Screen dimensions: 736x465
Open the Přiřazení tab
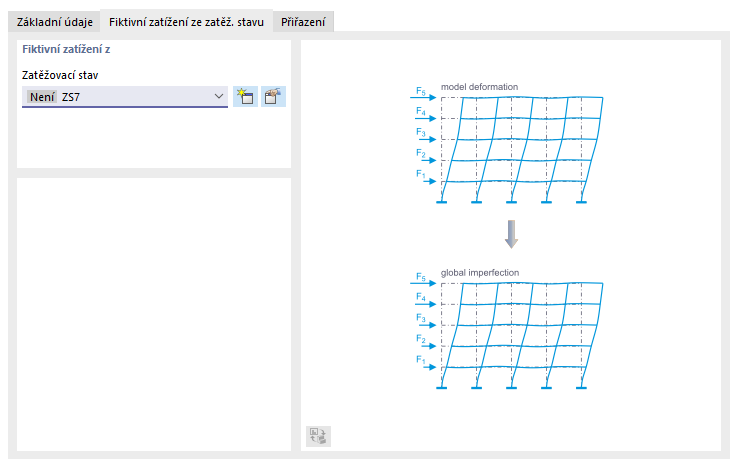tap(303, 21)
